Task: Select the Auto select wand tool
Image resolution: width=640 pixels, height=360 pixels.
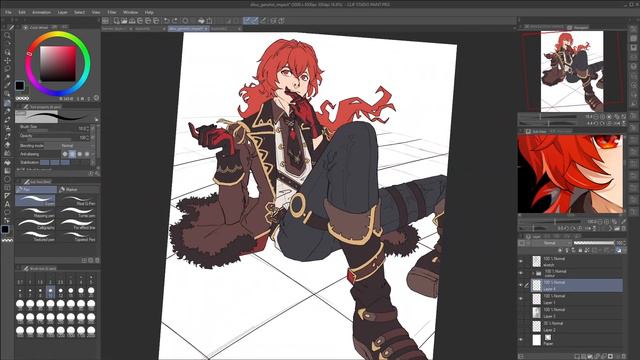Action: click(x=7, y=77)
